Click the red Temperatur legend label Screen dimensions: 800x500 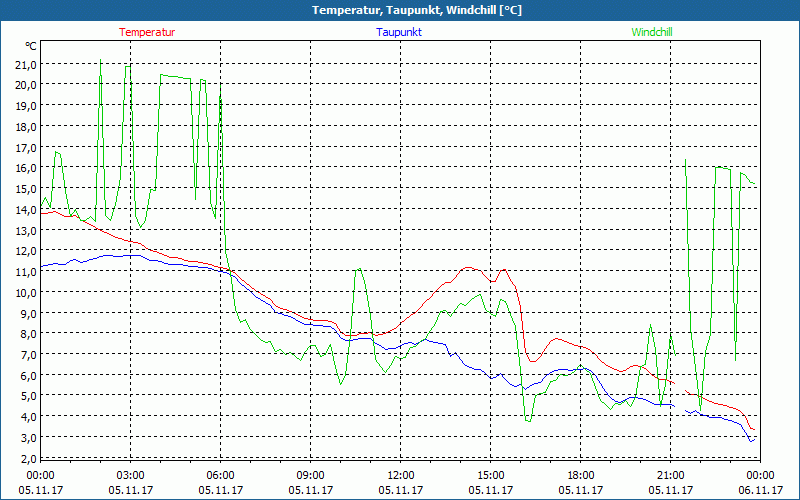[x=147, y=32]
